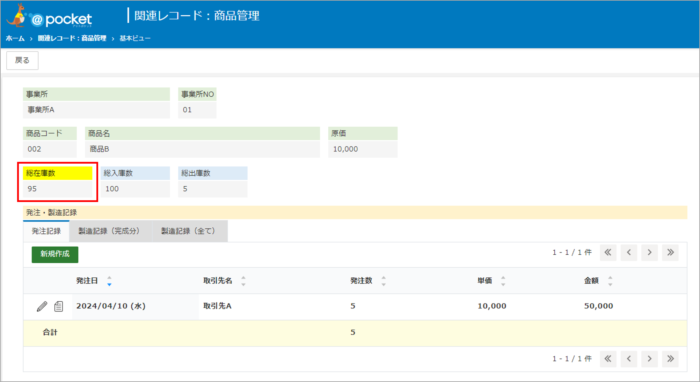The height and width of the screenshot is (382, 700).
Task: Open ホーム breadcrumb link
Action: pos(15,38)
